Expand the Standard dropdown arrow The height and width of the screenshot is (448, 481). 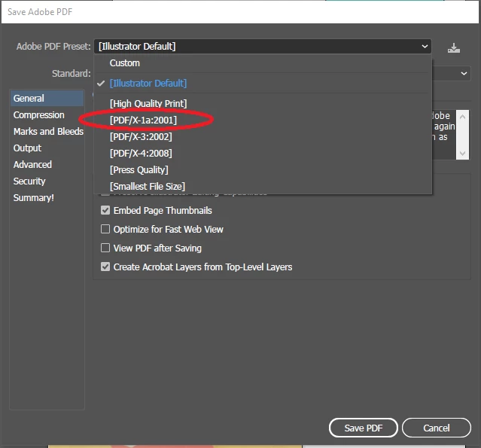tap(464, 73)
